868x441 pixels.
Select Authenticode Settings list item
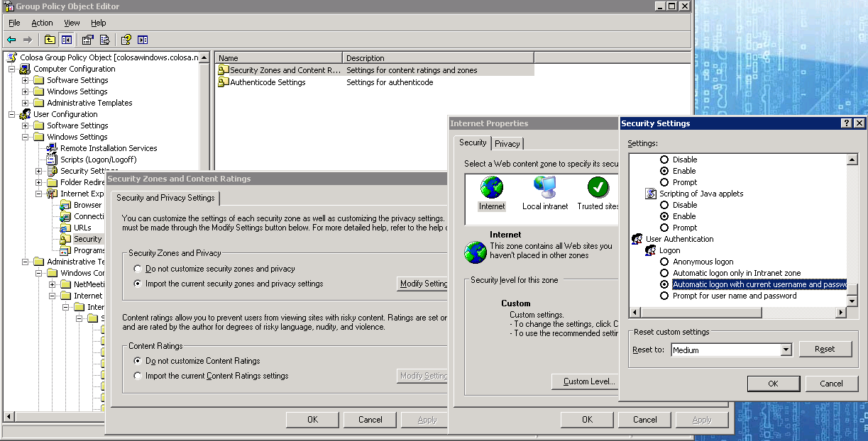click(267, 82)
